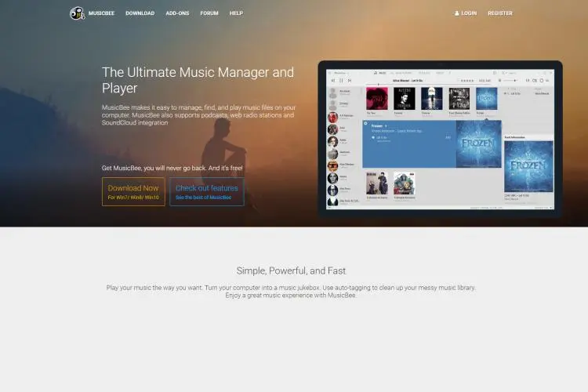Image resolution: width=588 pixels, height=392 pixels.
Task: Open the FORUM nav link
Action: [209, 13]
